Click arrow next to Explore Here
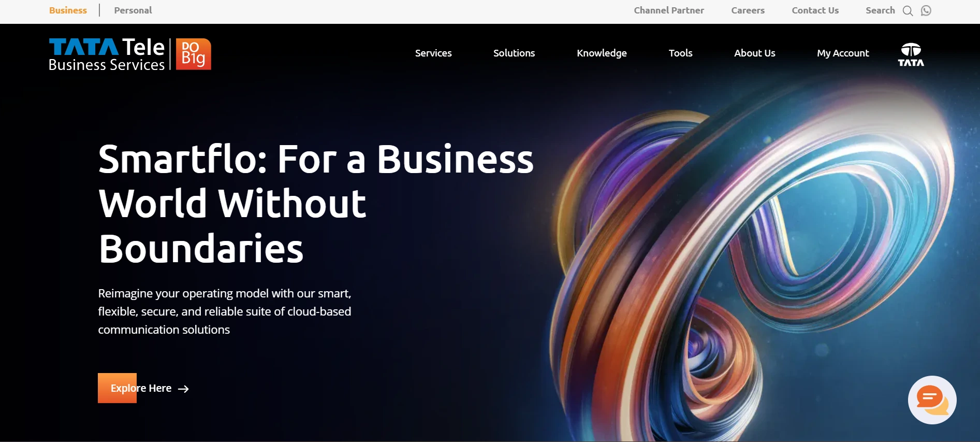Viewport: 980px width, 442px height. [x=183, y=389]
